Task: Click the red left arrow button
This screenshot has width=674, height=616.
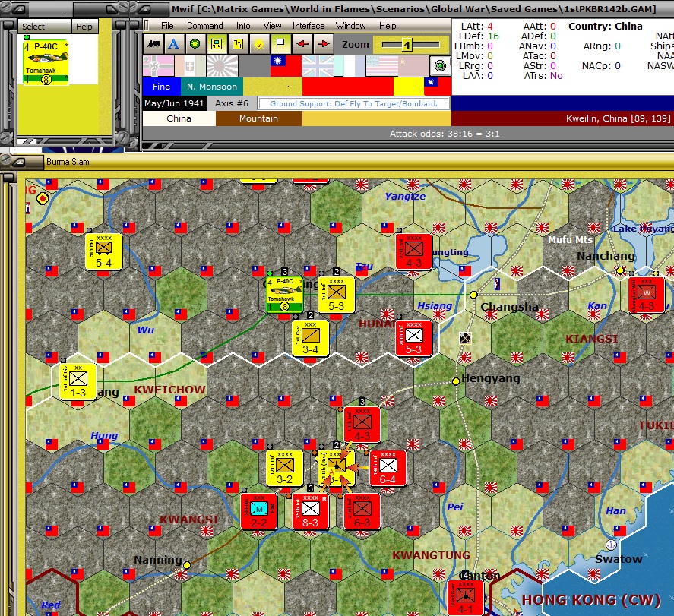Action: (302, 44)
